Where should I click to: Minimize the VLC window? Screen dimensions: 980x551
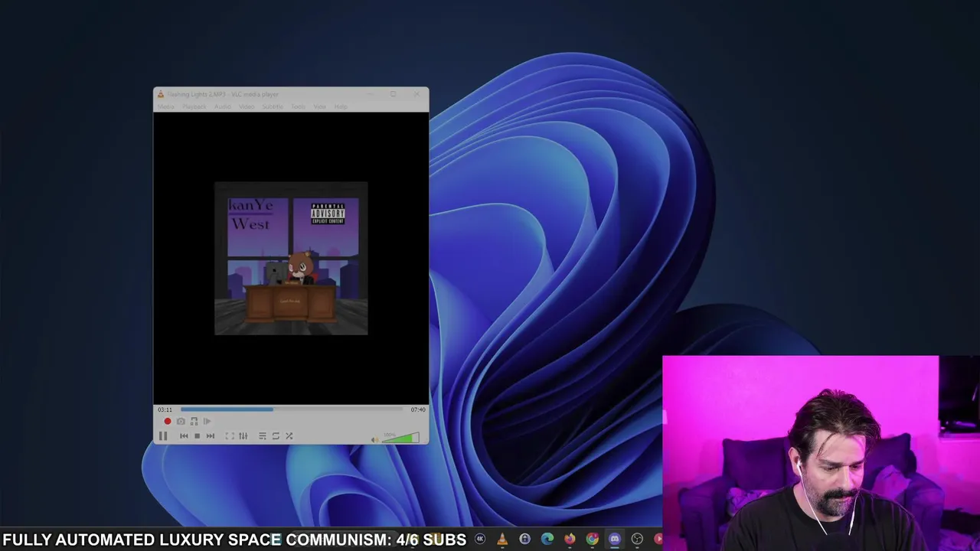[x=371, y=94]
